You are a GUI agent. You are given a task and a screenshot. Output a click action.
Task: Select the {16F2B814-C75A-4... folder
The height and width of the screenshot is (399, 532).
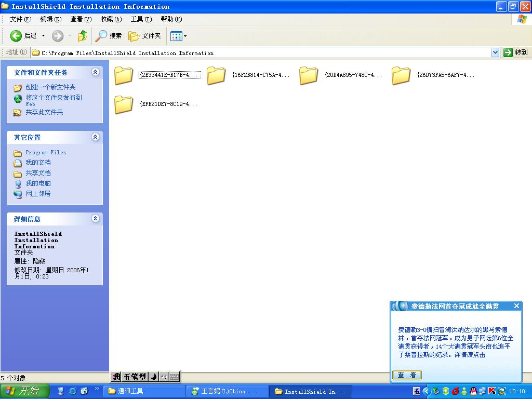coord(248,75)
